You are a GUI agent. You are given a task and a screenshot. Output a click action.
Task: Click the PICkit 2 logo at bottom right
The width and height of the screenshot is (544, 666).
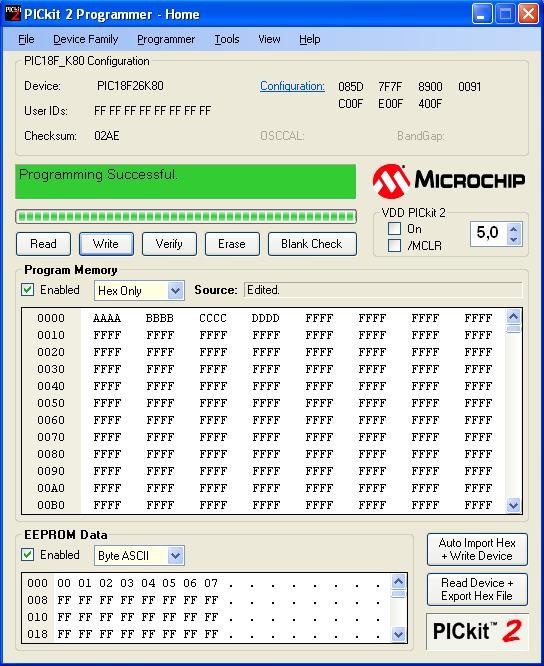click(477, 631)
